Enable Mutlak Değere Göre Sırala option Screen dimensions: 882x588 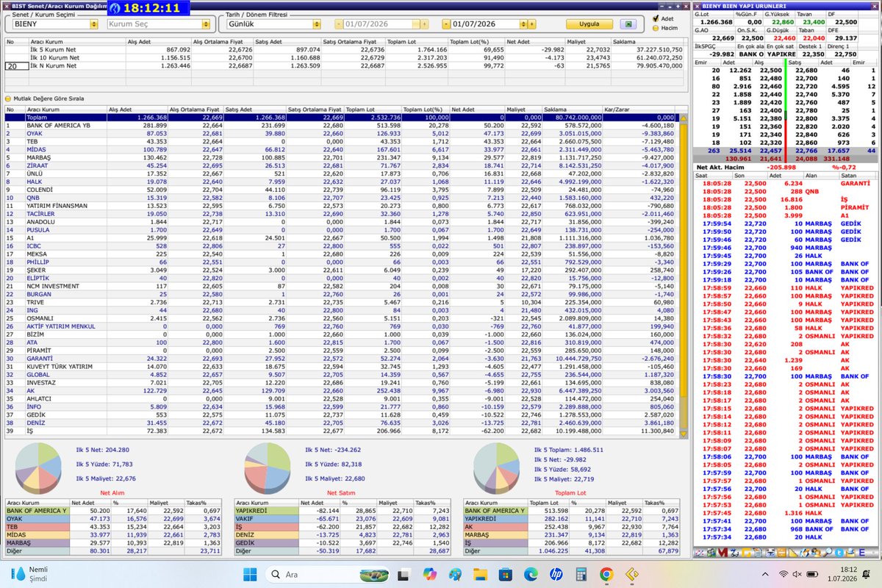click(9, 98)
